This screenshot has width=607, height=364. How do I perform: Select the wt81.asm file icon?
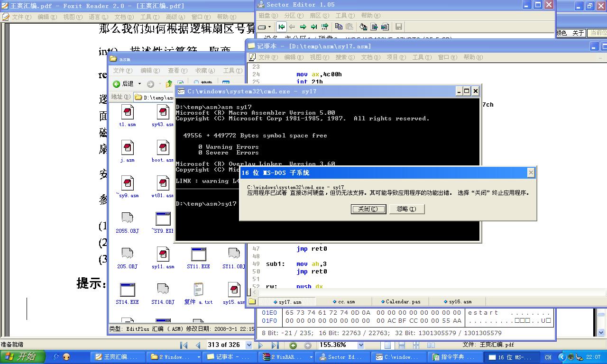point(163,183)
